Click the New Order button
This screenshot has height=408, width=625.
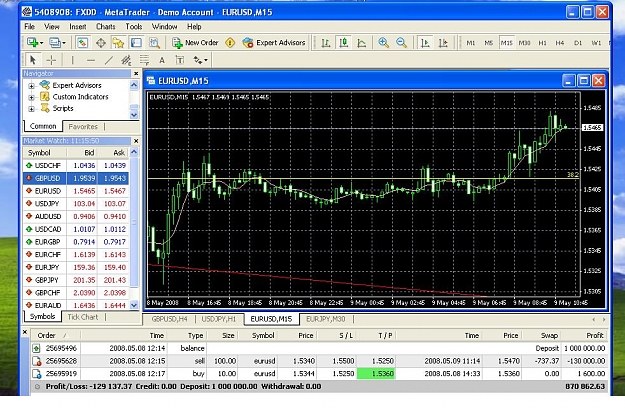[x=195, y=43]
